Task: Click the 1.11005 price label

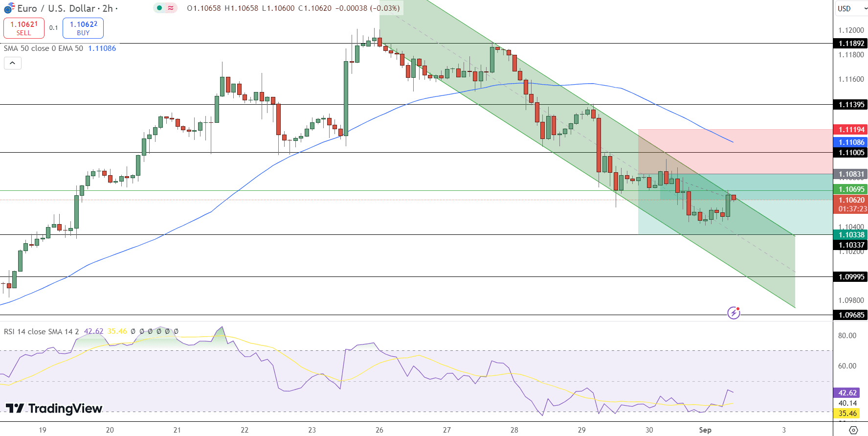Action: (851, 153)
